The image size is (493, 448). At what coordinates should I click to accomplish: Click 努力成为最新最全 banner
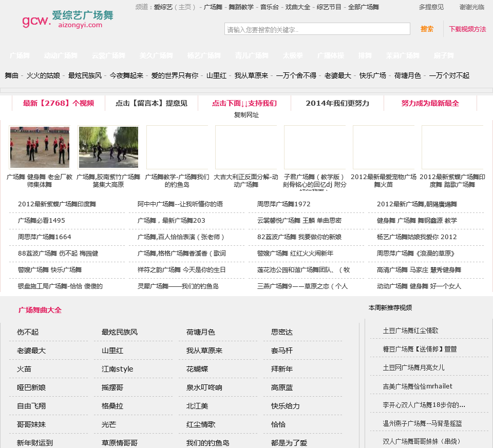coord(430,103)
